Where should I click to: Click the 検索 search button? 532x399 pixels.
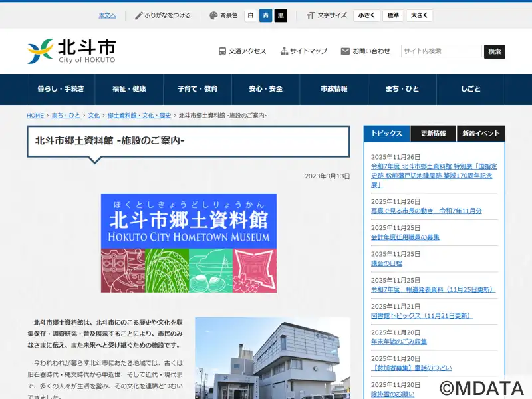(x=495, y=52)
